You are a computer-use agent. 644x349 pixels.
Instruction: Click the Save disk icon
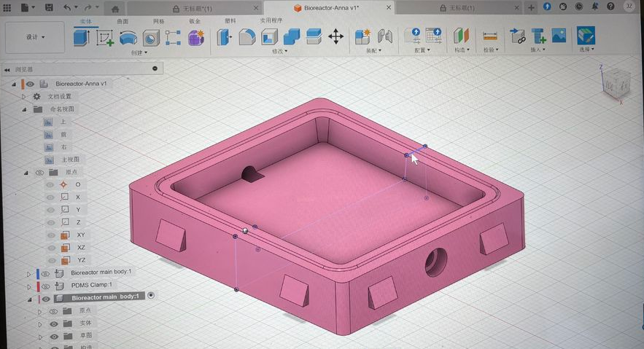coord(49,7)
